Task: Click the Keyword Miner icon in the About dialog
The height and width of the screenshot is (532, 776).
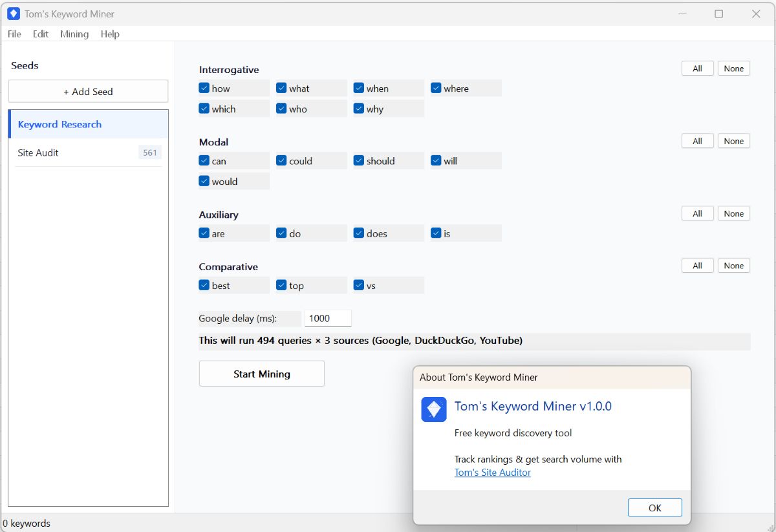Action: click(x=434, y=409)
